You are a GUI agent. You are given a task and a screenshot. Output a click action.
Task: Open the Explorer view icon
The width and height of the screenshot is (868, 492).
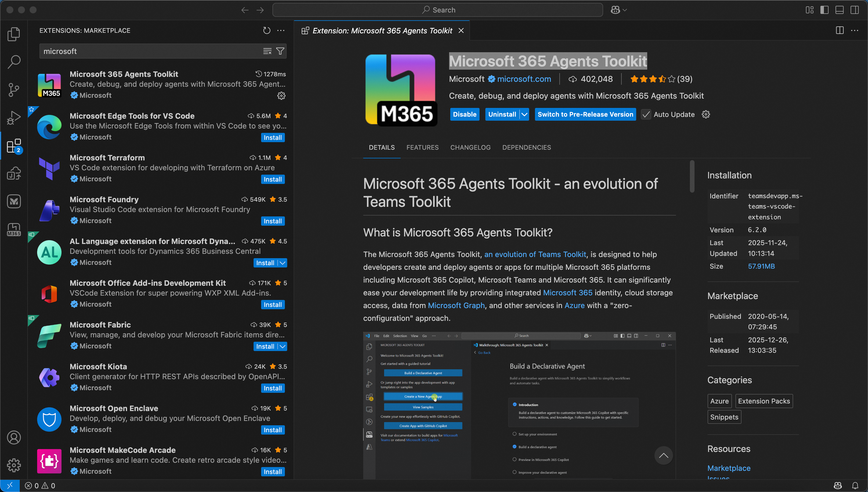14,34
